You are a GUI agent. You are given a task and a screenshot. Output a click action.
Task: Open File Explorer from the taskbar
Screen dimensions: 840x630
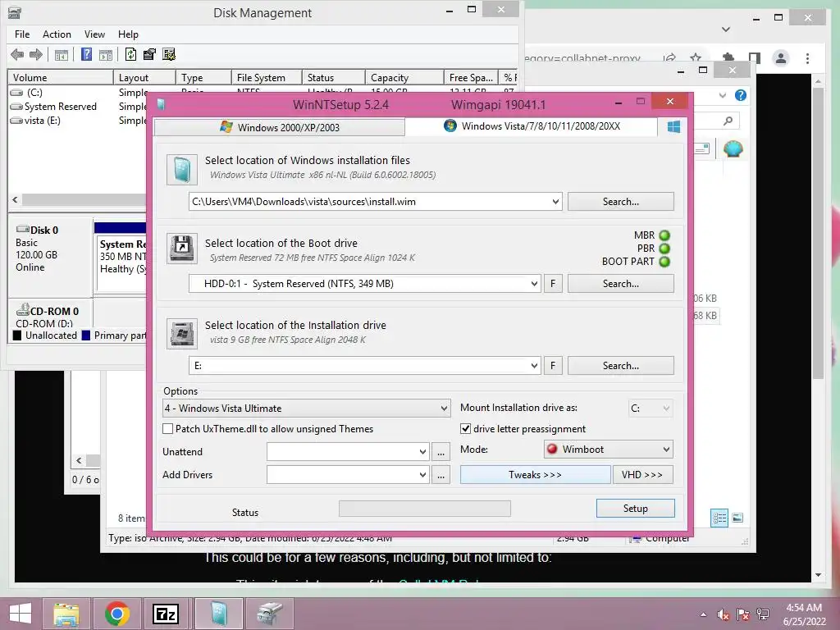tap(66, 614)
